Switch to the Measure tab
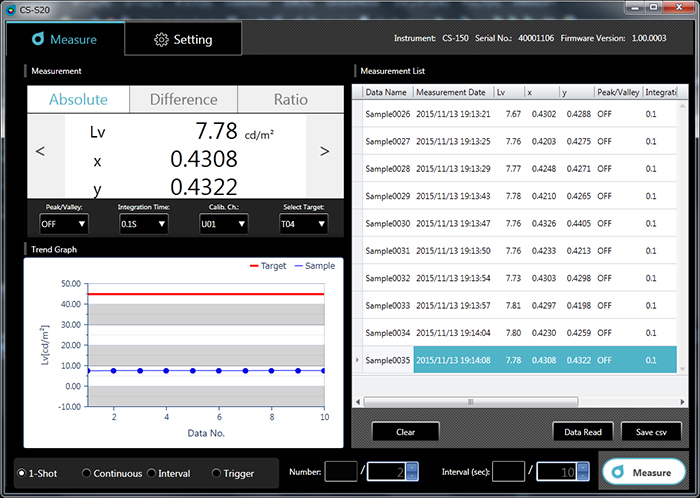Image resolution: width=700 pixels, height=498 pixels. (x=65, y=39)
